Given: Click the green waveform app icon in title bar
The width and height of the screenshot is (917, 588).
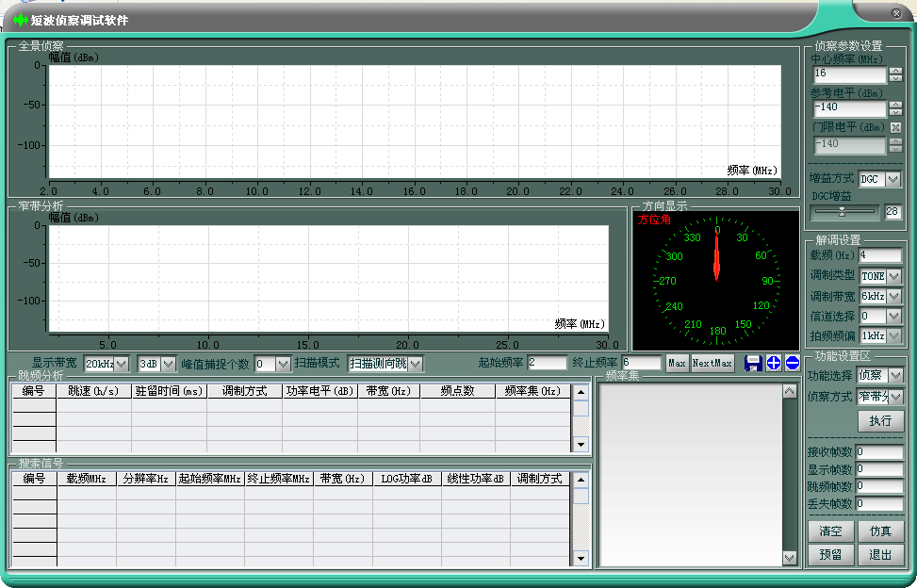Looking at the screenshot, I should [21, 20].
